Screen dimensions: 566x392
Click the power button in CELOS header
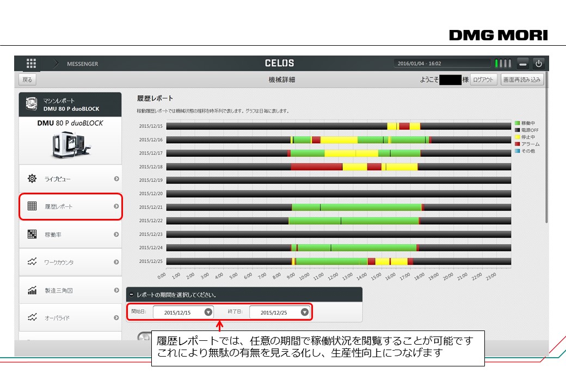(539, 64)
